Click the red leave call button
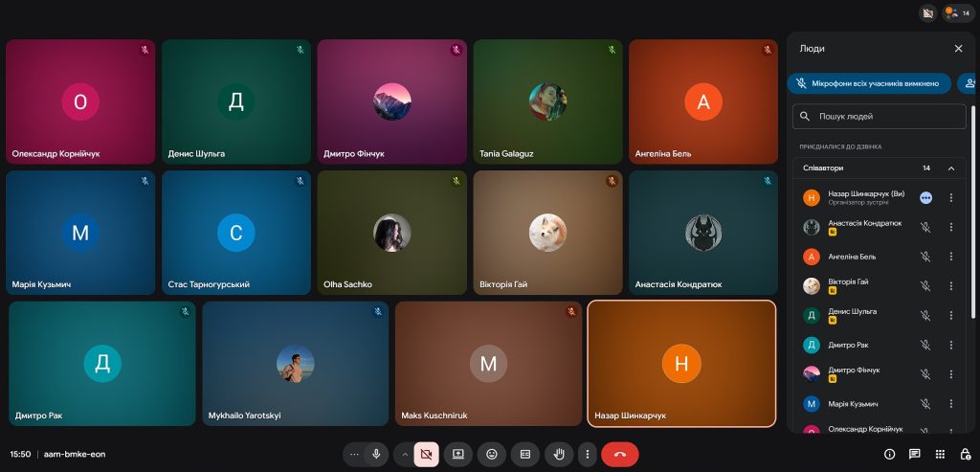The height and width of the screenshot is (472, 980). click(619, 454)
